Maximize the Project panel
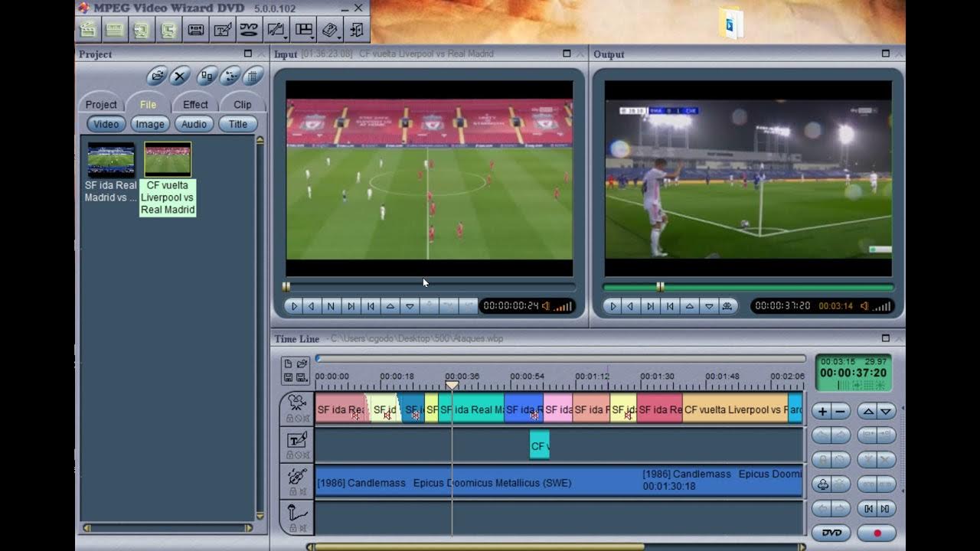This screenshot has height=551, width=980. [247, 54]
